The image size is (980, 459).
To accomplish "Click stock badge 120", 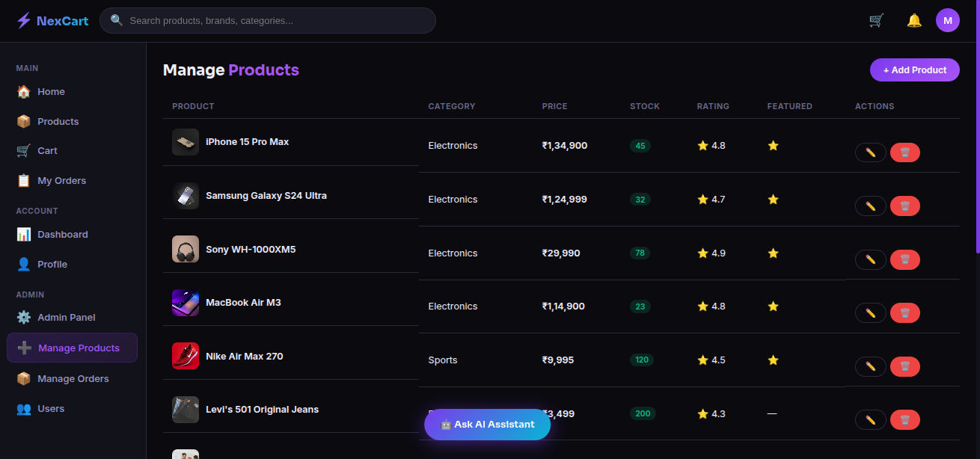I will [x=642, y=360].
